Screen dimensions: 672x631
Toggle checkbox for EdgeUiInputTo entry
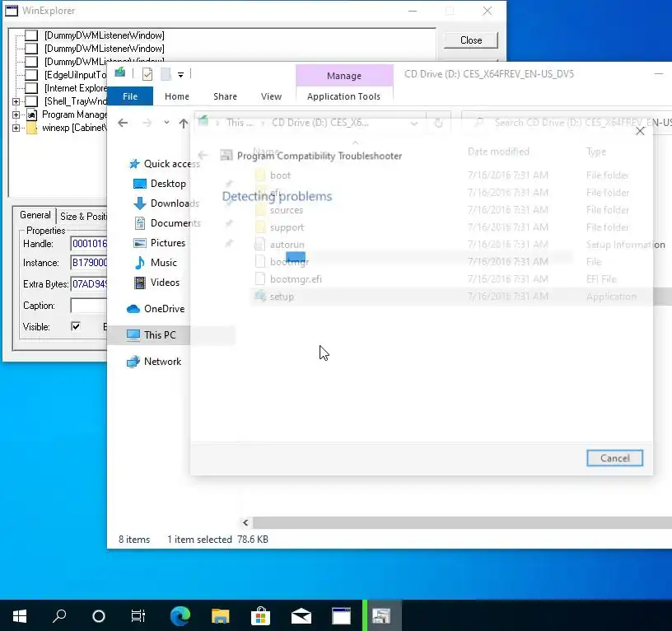[x=31, y=75]
